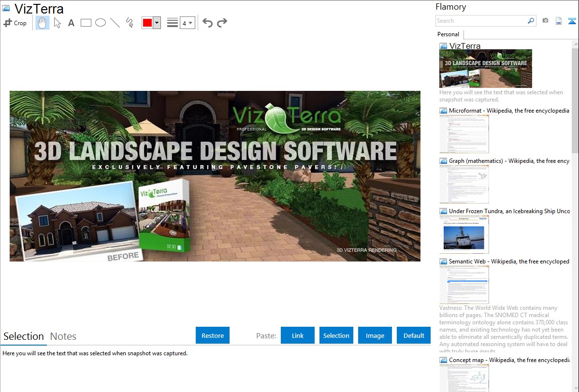The width and height of the screenshot is (579, 392).
Task: Select the straight line tool
Action: tap(115, 23)
